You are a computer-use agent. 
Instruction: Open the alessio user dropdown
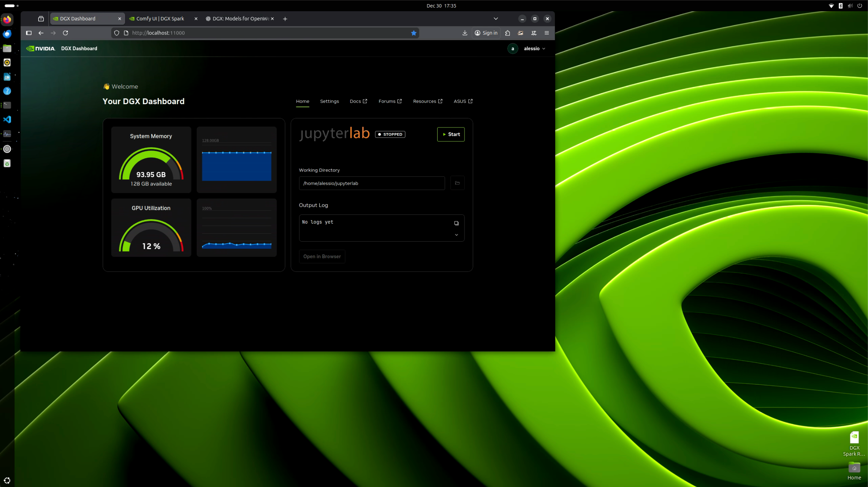coord(535,48)
